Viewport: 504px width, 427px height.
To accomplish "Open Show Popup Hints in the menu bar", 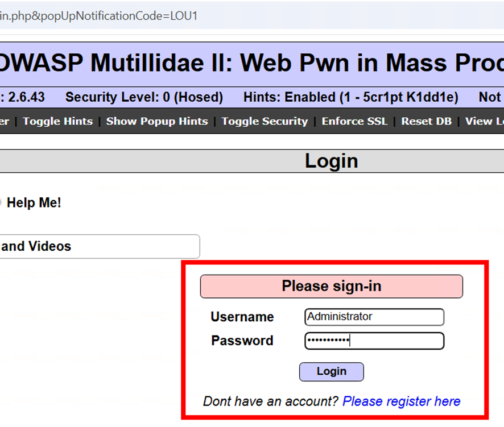I will pyautogui.click(x=157, y=121).
